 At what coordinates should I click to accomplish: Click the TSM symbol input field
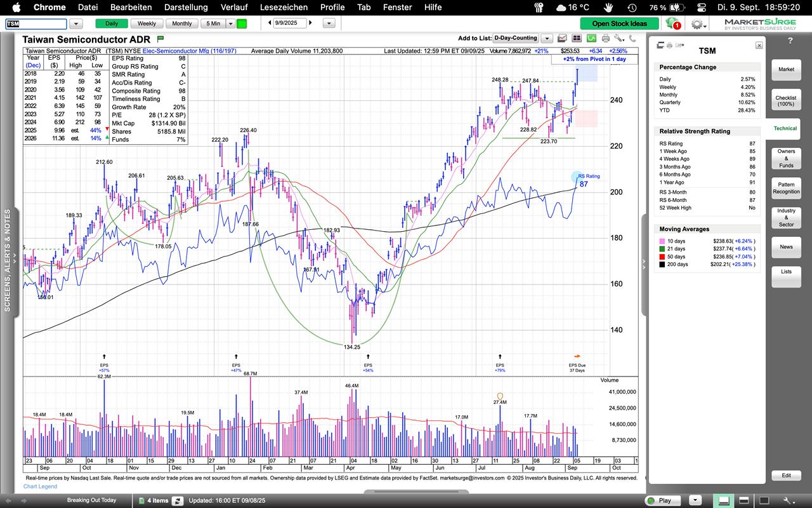coord(36,23)
